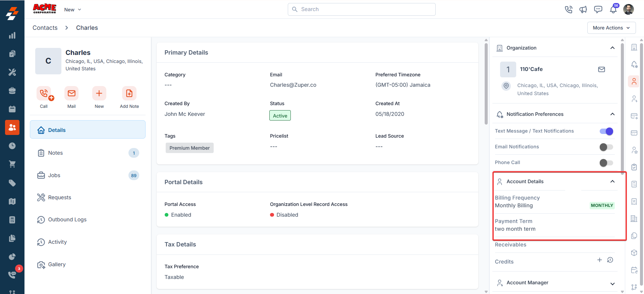
Task: Click the ACME Corporation logo
Action: tap(44, 9)
